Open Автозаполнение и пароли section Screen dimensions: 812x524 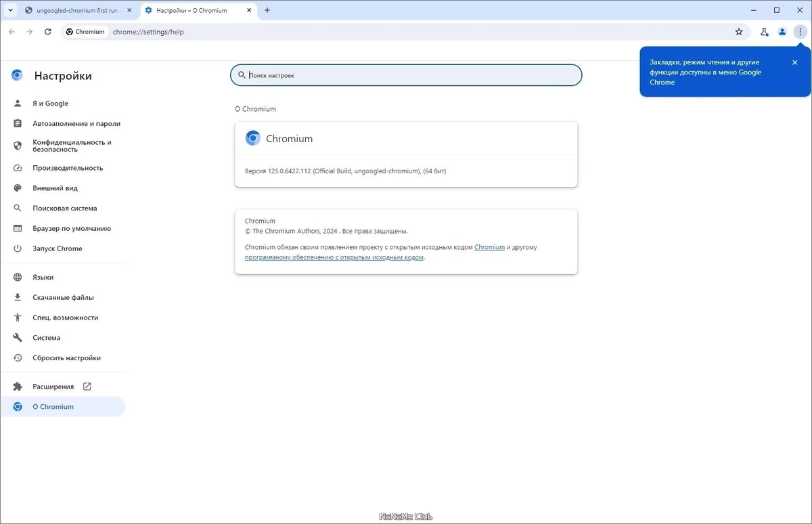pyautogui.click(x=63, y=124)
